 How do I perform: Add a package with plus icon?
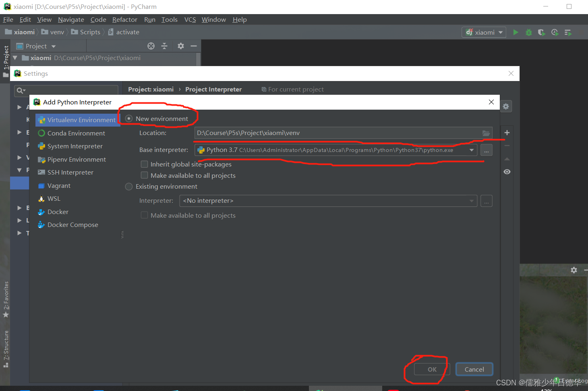point(507,133)
